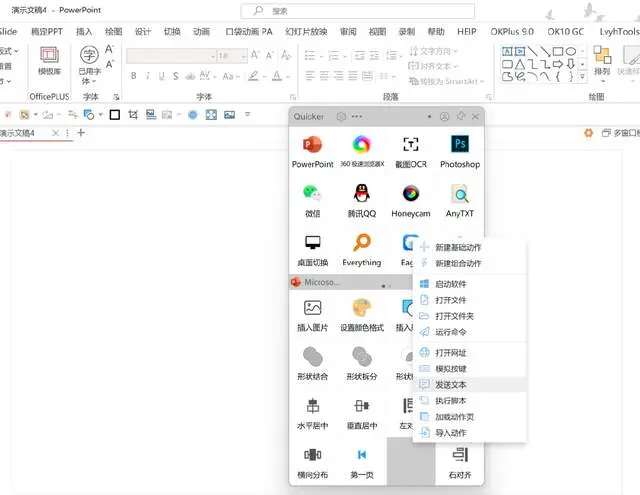Open Tencent QQ in Quicker
The image size is (640, 495).
coord(362,201)
